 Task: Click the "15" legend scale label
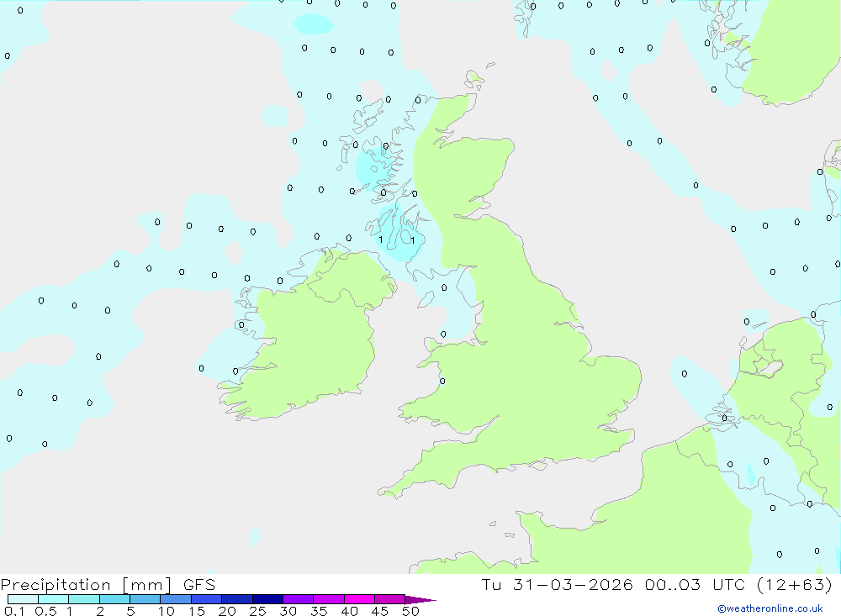click(197, 611)
